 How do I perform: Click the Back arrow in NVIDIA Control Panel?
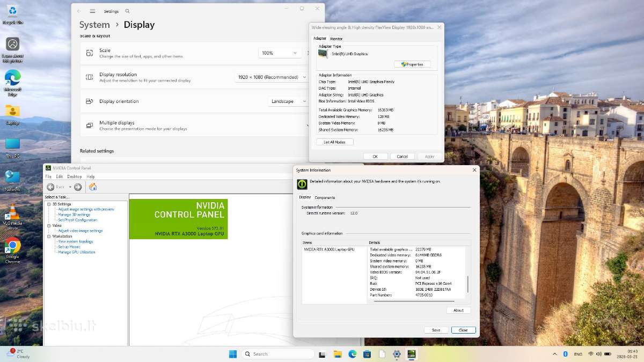tap(51, 187)
